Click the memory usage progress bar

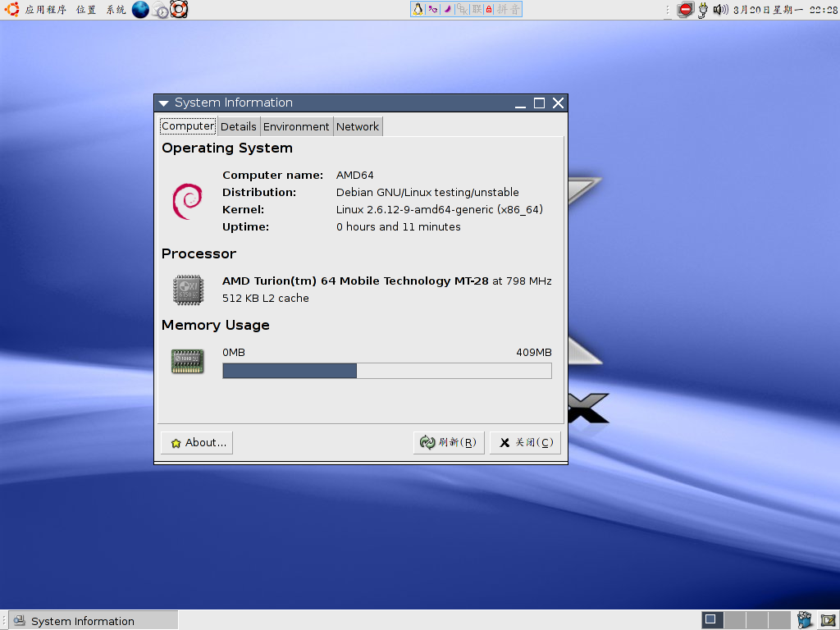pyautogui.click(x=387, y=371)
